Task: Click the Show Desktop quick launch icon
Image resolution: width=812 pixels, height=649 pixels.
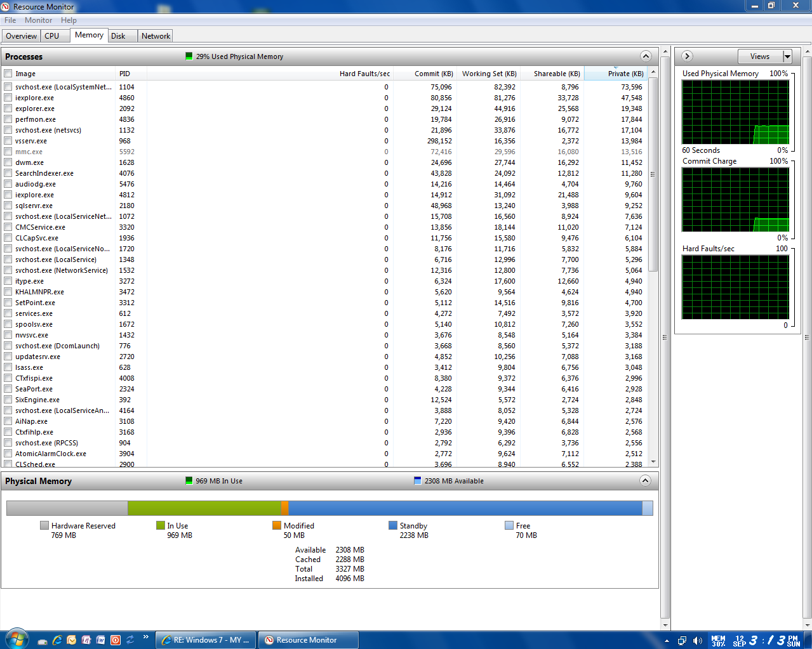Action: [x=43, y=641]
